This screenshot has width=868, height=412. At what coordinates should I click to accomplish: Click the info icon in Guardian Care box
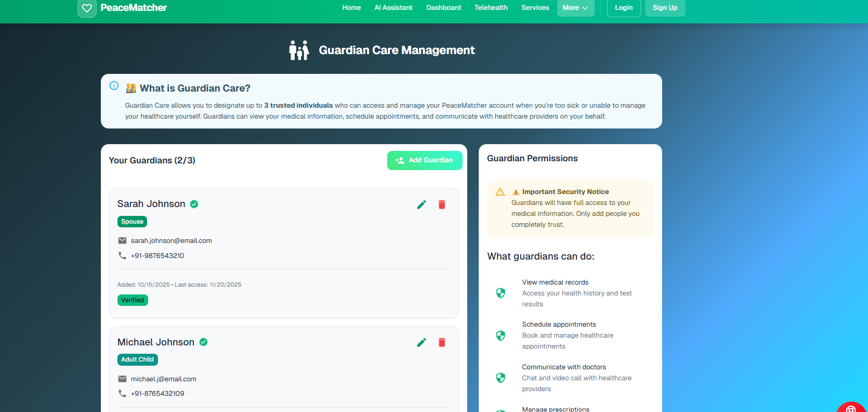(114, 86)
